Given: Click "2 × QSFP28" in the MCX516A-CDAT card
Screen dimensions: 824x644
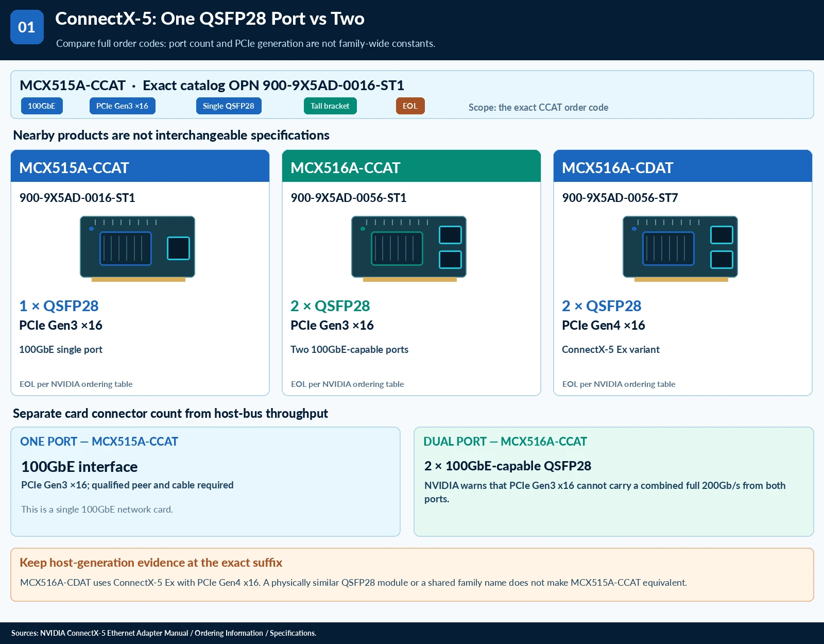Looking at the screenshot, I should [602, 306].
